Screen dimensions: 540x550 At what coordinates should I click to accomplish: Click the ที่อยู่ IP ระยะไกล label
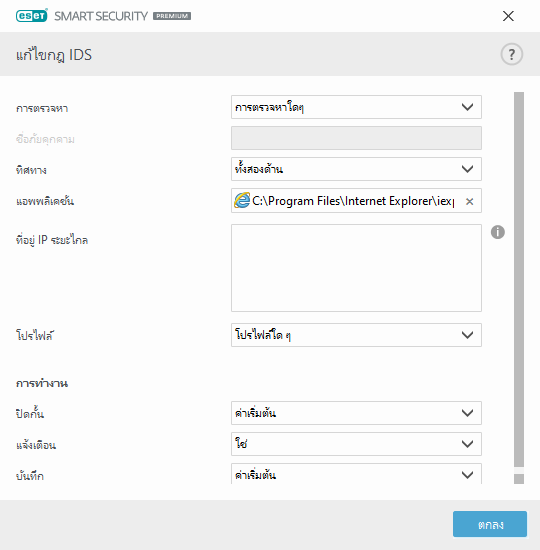point(52,240)
